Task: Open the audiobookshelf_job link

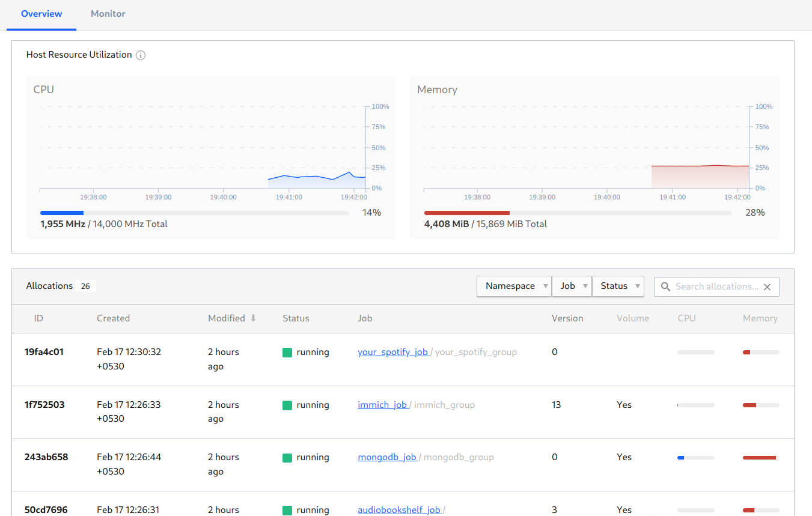Action: click(x=400, y=509)
